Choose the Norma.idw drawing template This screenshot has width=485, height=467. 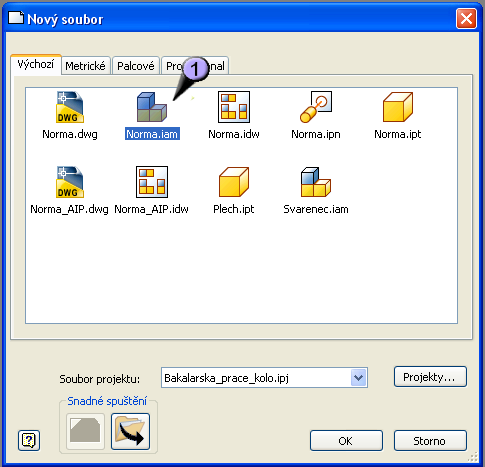(x=234, y=107)
